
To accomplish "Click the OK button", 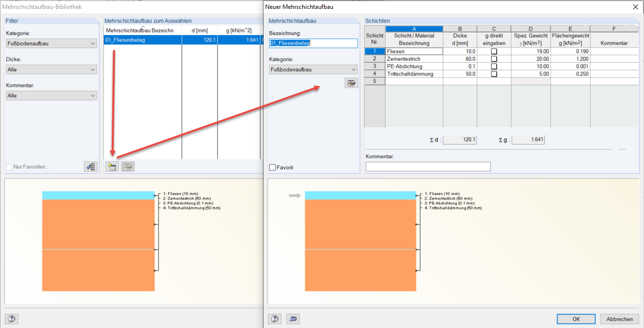I will tap(576, 319).
